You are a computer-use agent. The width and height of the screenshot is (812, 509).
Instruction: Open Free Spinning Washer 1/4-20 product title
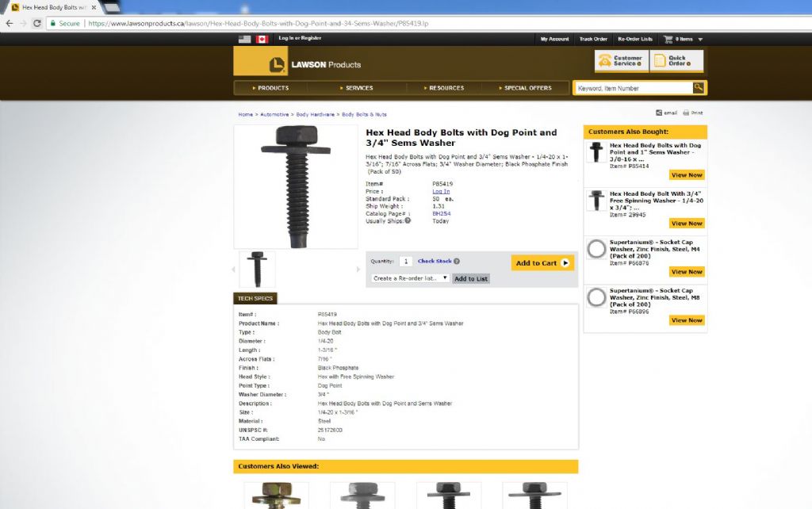(x=656, y=201)
